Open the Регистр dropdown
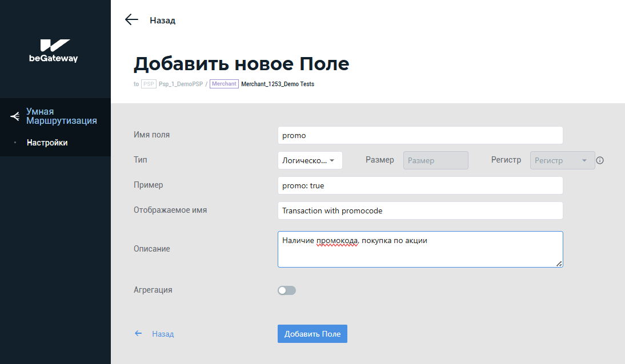Image resolution: width=625 pixels, height=364 pixels. click(x=562, y=160)
